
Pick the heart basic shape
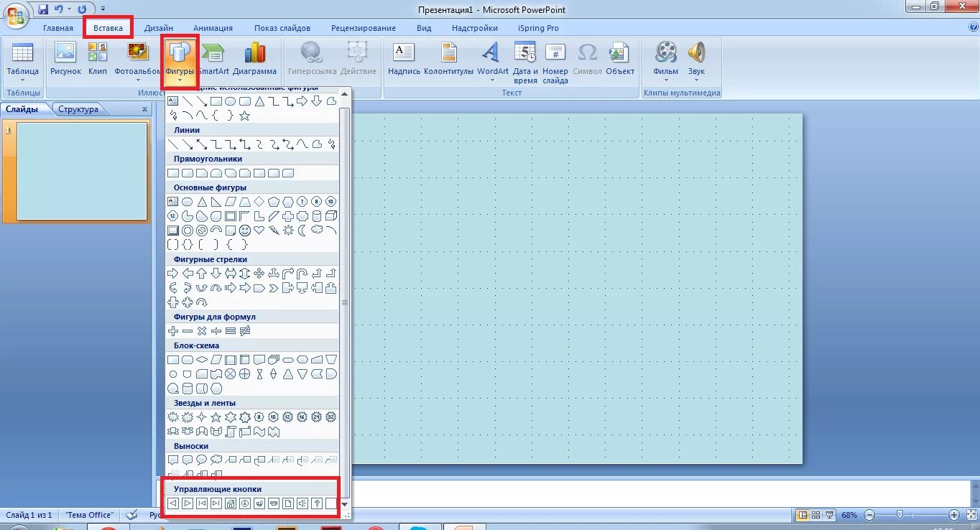click(259, 231)
